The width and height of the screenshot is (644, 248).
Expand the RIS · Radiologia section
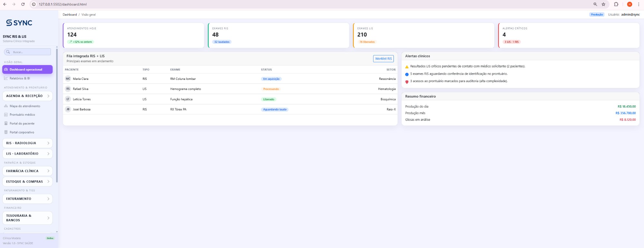click(x=27, y=143)
